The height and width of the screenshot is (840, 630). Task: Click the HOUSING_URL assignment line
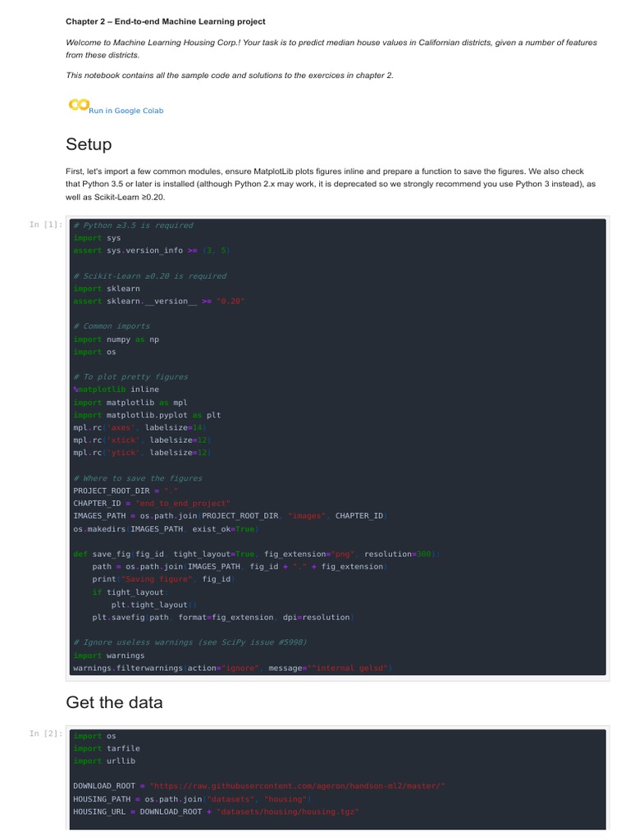click(216, 811)
